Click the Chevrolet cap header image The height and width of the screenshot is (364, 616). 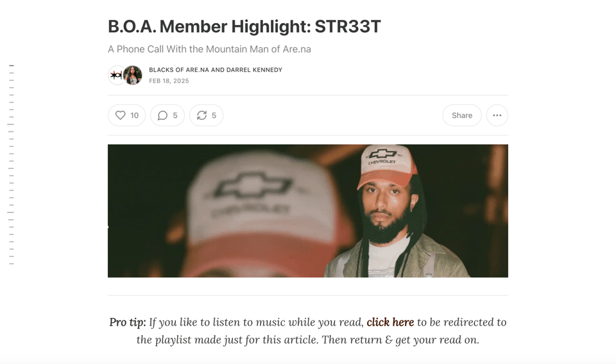pyautogui.click(x=308, y=211)
